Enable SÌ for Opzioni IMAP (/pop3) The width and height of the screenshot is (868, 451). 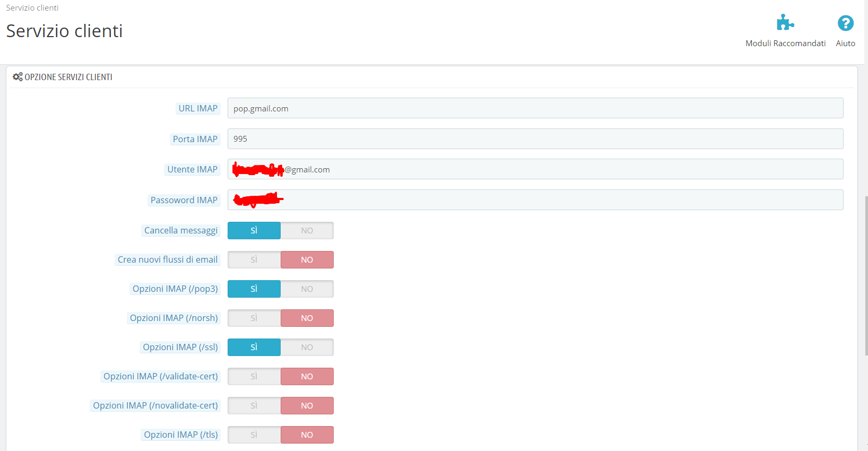[x=254, y=289]
